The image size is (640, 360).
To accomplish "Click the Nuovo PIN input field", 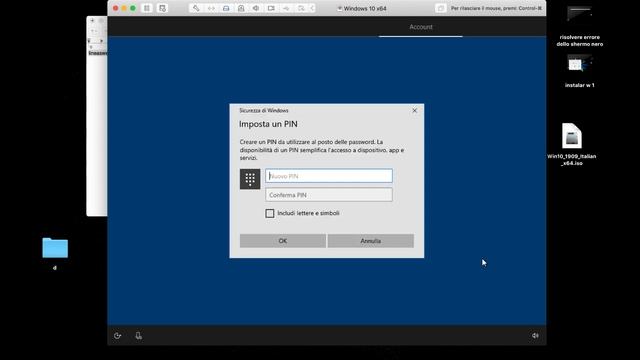I will pos(329,176).
